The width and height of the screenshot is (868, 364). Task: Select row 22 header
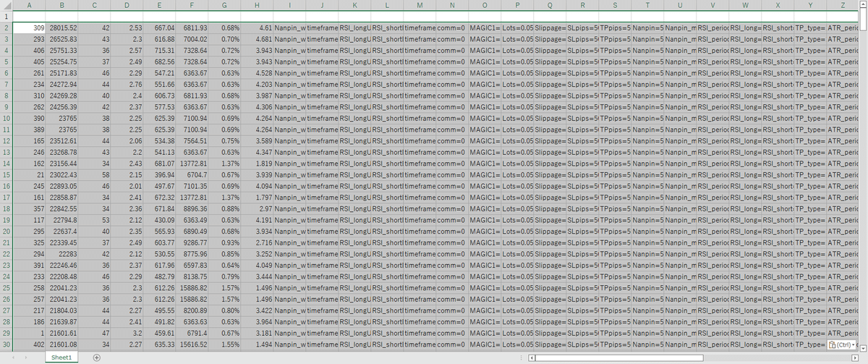[7, 254]
